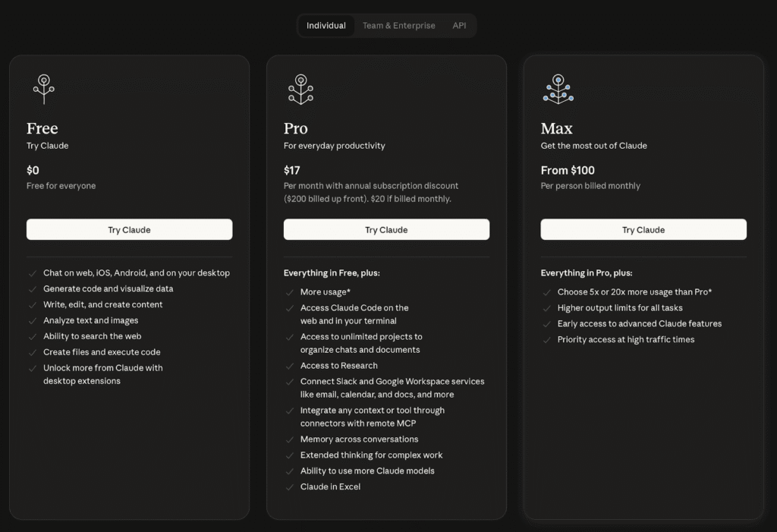Click checkmark beside 'Claude in Excel'

(290, 487)
